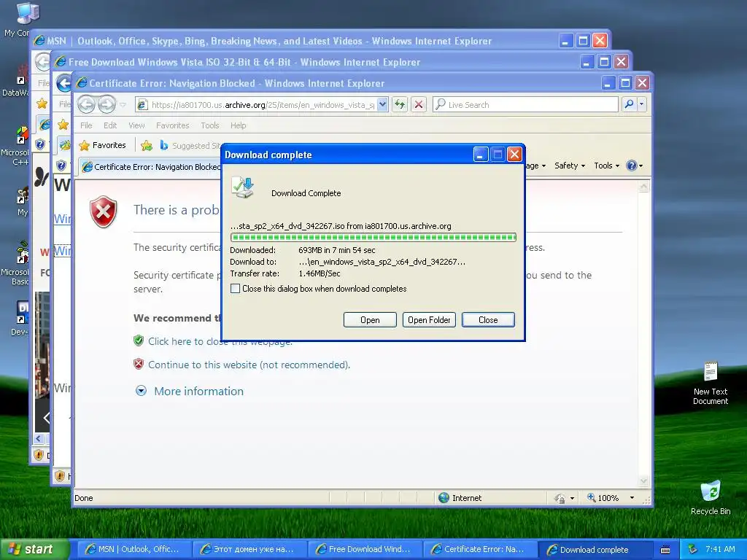Select the My Computer desktop icon
The width and height of the screenshot is (747, 560).
28,13
